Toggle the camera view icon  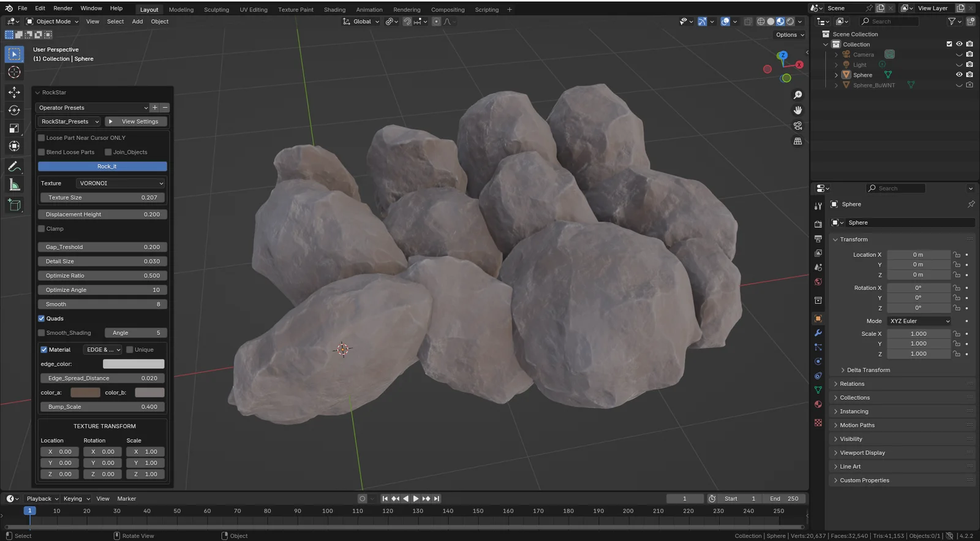797,126
